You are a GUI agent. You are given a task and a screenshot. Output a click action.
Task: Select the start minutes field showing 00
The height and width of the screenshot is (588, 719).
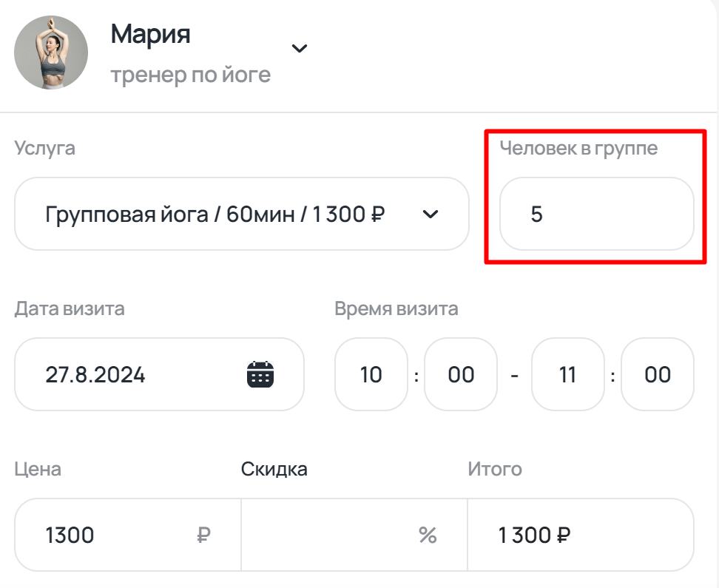click(x=460, y=374)
